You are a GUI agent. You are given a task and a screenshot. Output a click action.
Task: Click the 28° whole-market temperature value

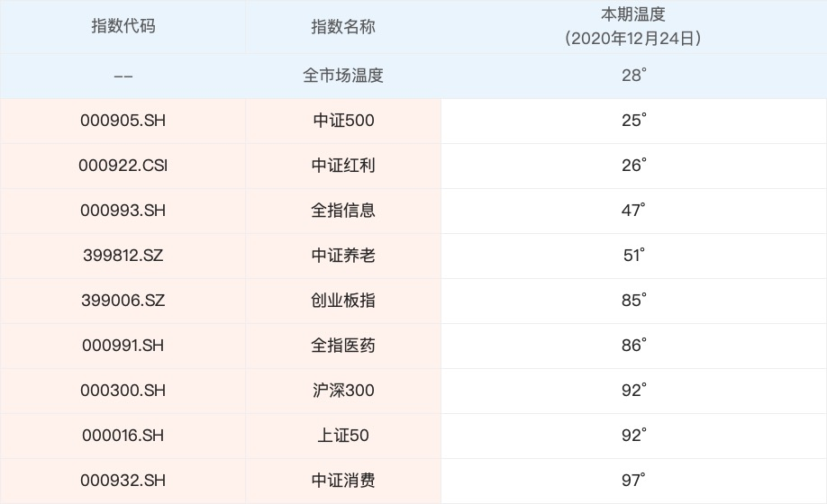pos(633,76)
